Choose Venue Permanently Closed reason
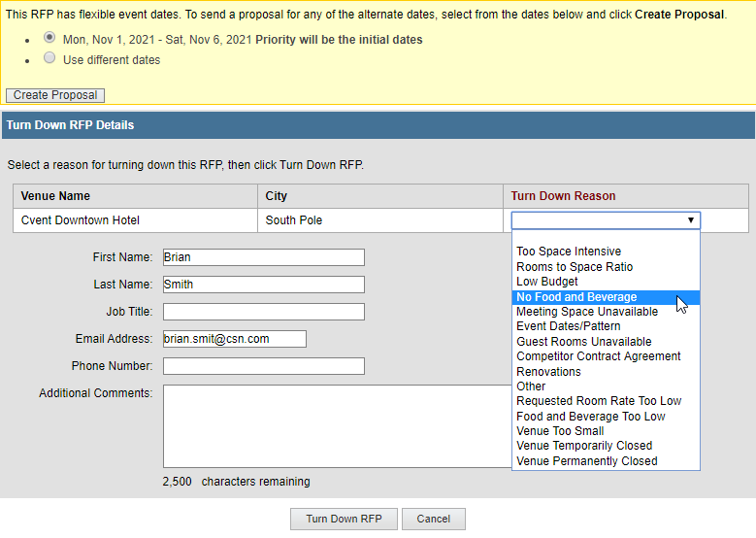The width and height of the screenshot is (756, 538). tap(606, 461)
